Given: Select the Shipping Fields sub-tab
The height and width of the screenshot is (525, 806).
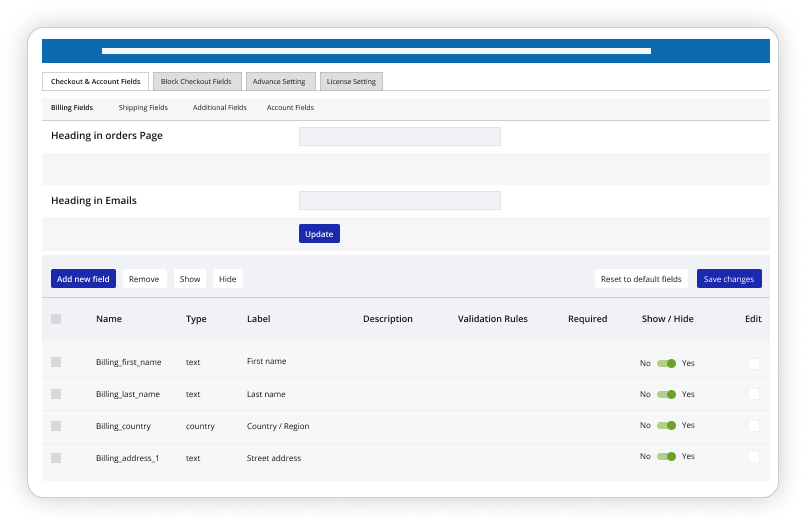Looking at the screenshot, I should [x=143, y=108].
